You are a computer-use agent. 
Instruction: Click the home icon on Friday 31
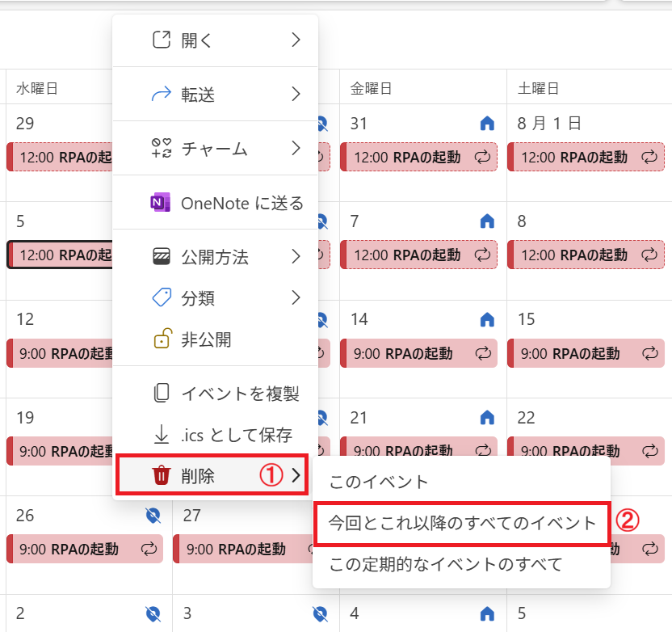(x=487, y=124)
